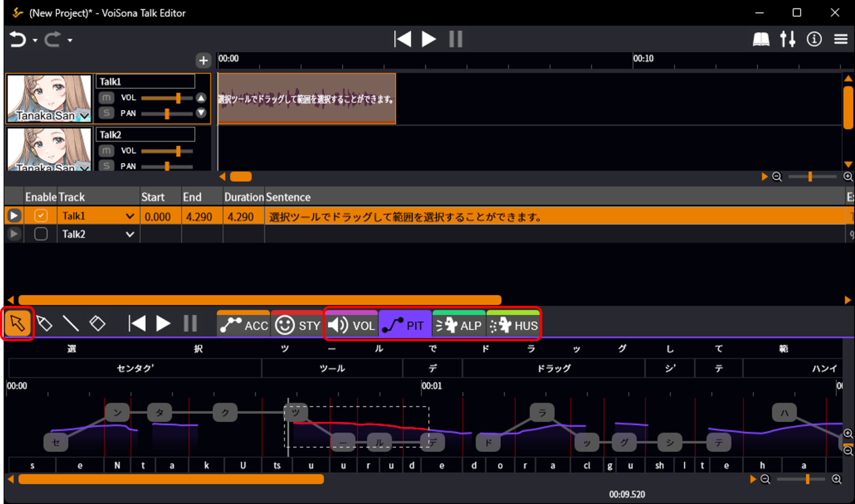Mute the Talk1 track
855x504 pixels.
(x=106, y=98)
